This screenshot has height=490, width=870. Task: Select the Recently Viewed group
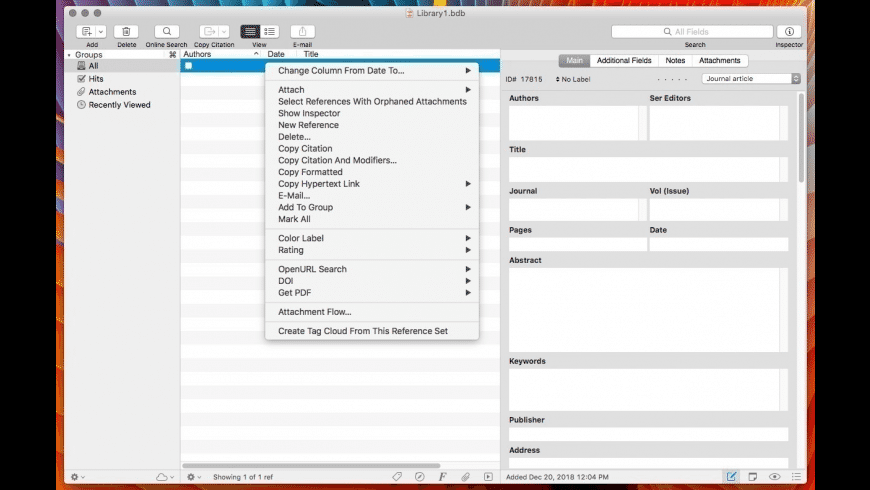(119, 105)
